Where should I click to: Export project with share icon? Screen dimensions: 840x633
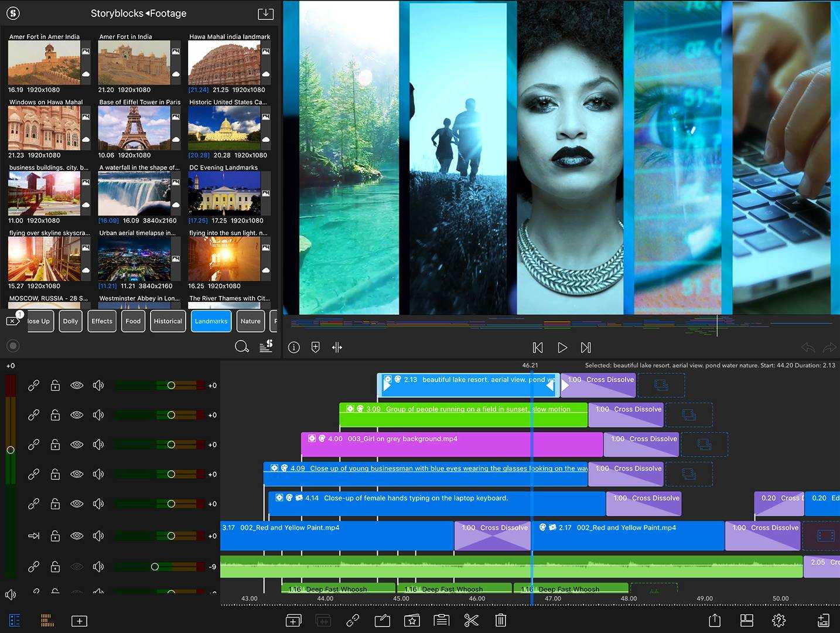pyautogui.click(x=715, y=620)
